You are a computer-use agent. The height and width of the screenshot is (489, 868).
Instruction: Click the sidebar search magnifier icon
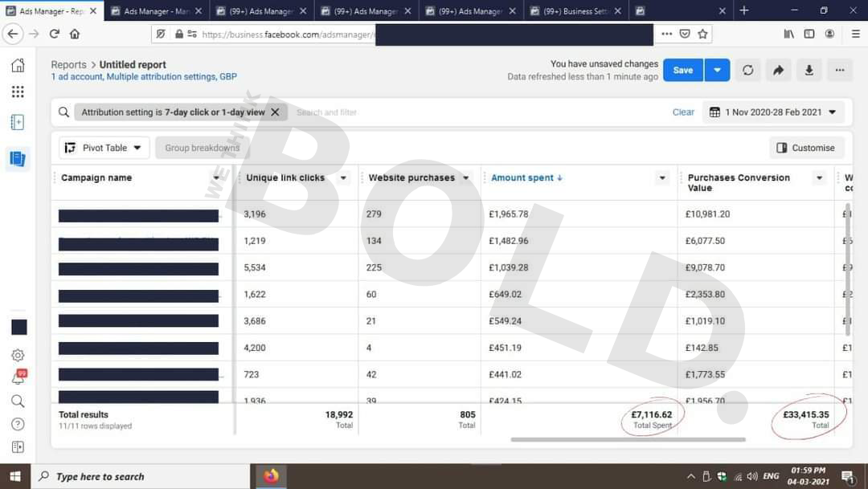18,401
